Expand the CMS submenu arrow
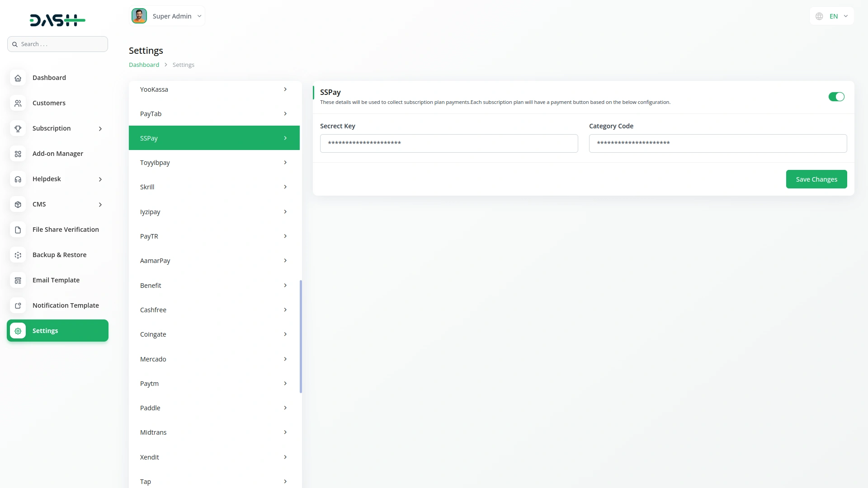Screen dimensions: 868x488 pos(100,205)
